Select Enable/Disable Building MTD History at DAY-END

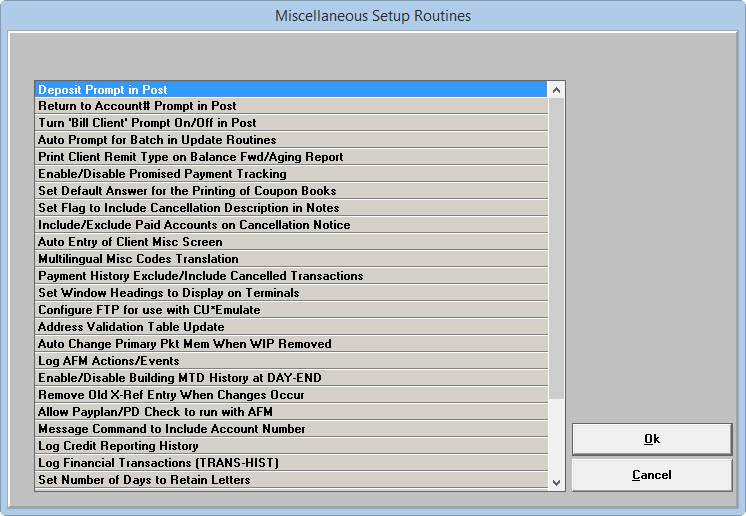point(290,378)
